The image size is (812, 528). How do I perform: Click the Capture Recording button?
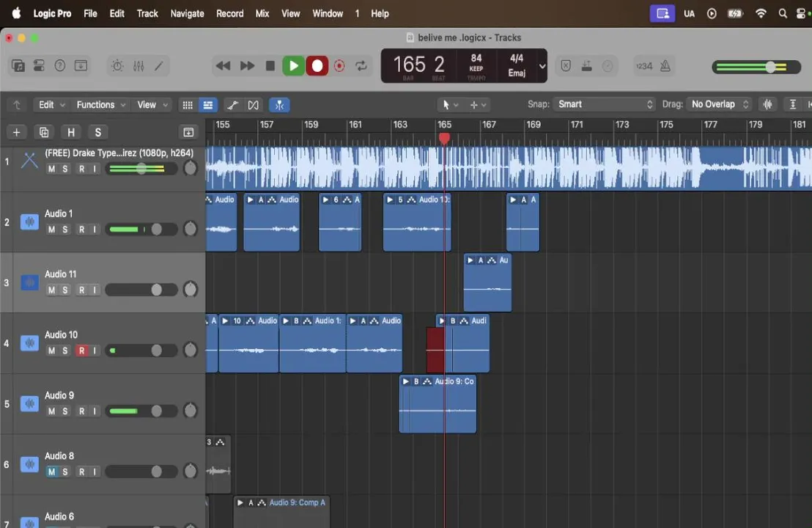point(339,66)
